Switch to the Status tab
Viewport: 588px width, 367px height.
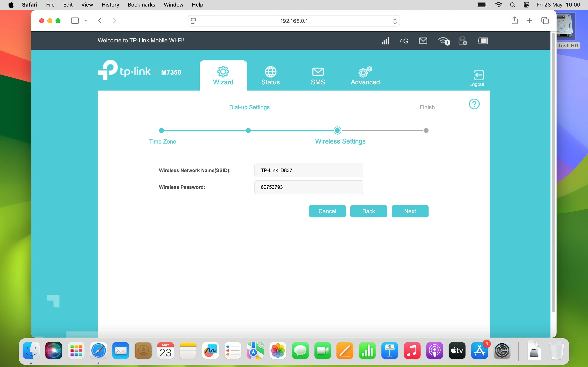(x=271, y=76)
